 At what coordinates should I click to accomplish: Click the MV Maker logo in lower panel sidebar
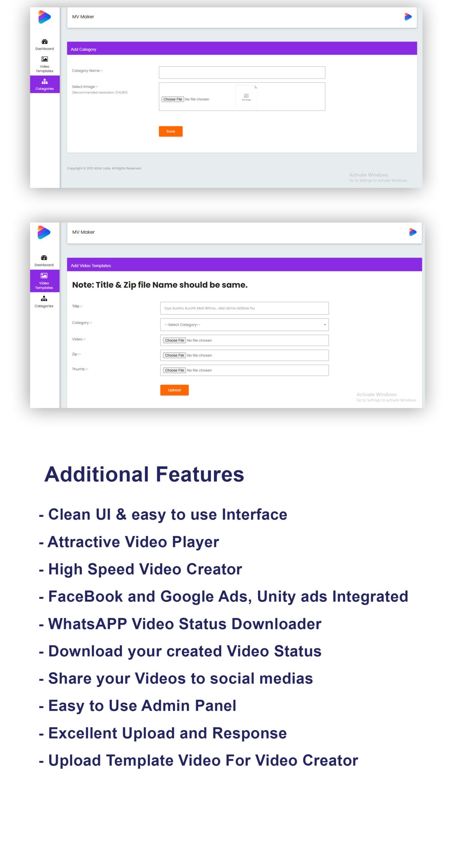click(44, 232)
